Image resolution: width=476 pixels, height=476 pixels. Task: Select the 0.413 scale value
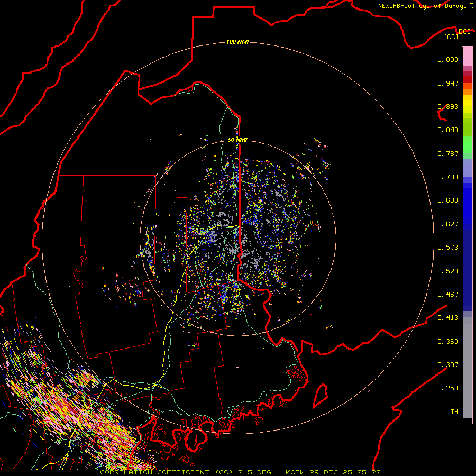pos(448,318)
